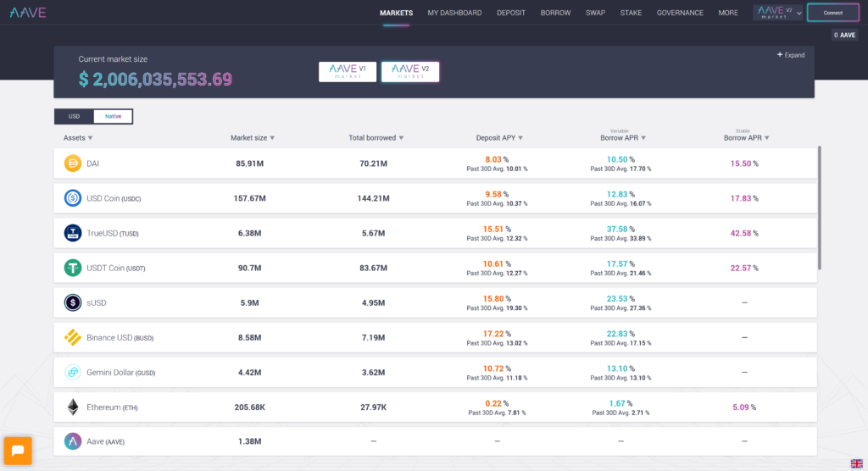Open the Ethereum (ETH) market name

112,407
